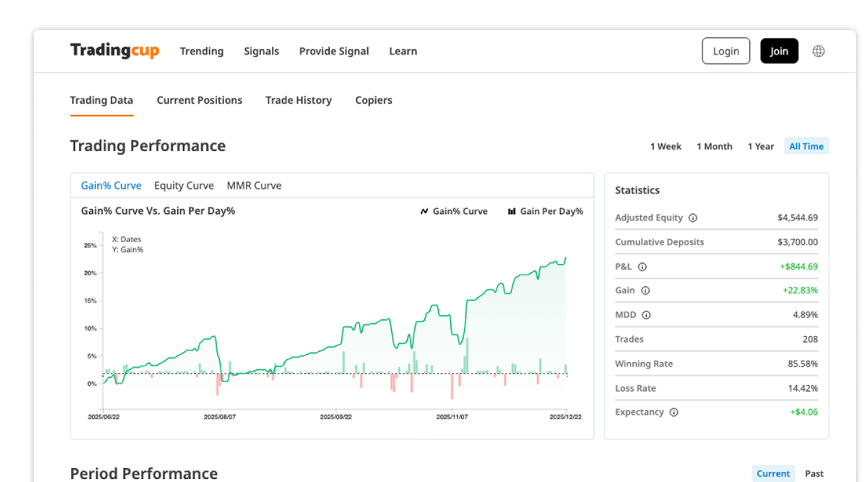This screenshot has width=868, height=482.
Task: Toggle to Past period performance
Action: tap(814, 474)
